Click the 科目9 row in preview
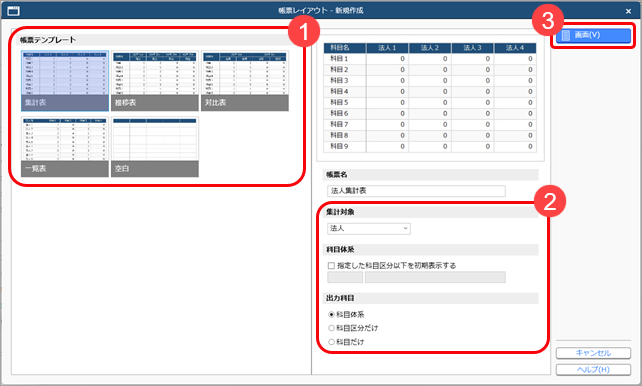 (430, 147)
